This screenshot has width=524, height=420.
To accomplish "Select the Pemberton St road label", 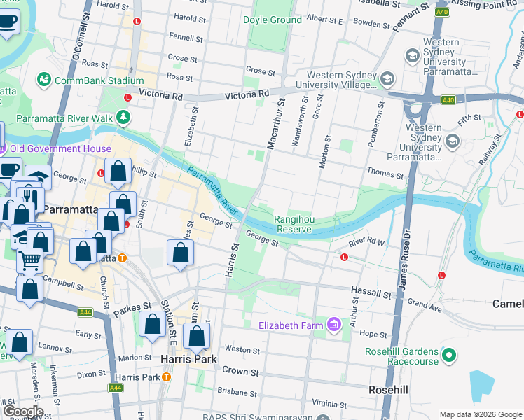I will pyautogui.click(x=376, y=124).
